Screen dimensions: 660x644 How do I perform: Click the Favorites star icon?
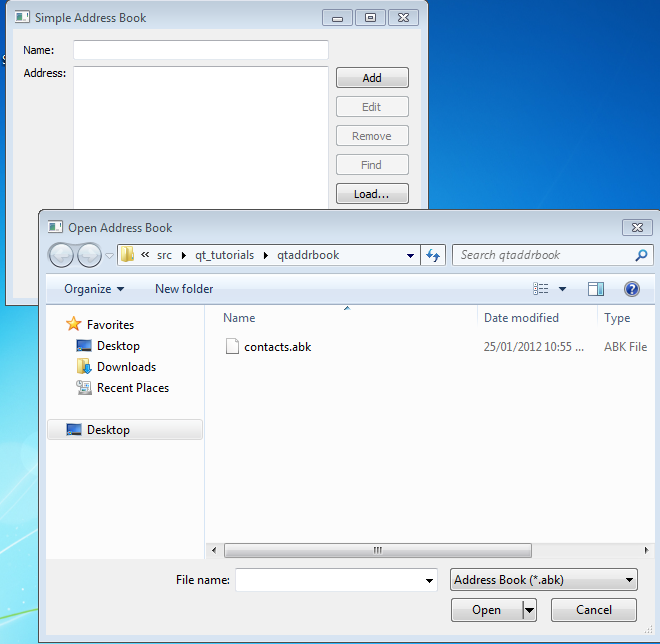click(x=74, y=324)
